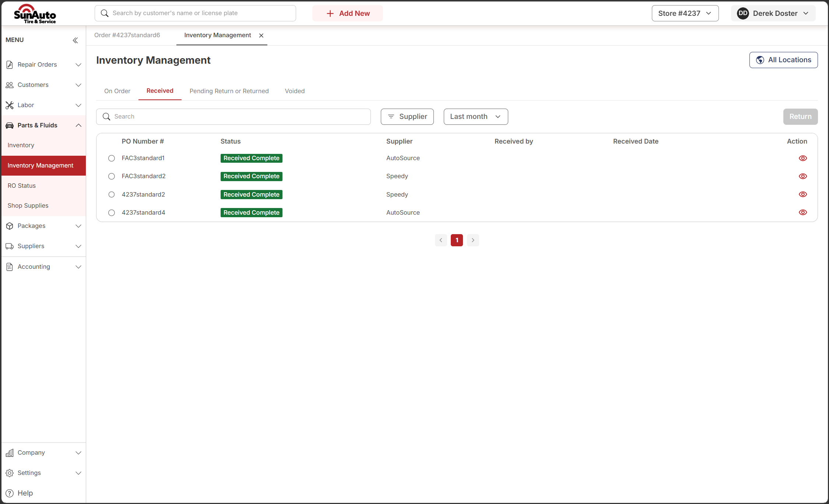829x504 pixels.
Task: Go to next page with right arrow
Action: coord(473,240)
